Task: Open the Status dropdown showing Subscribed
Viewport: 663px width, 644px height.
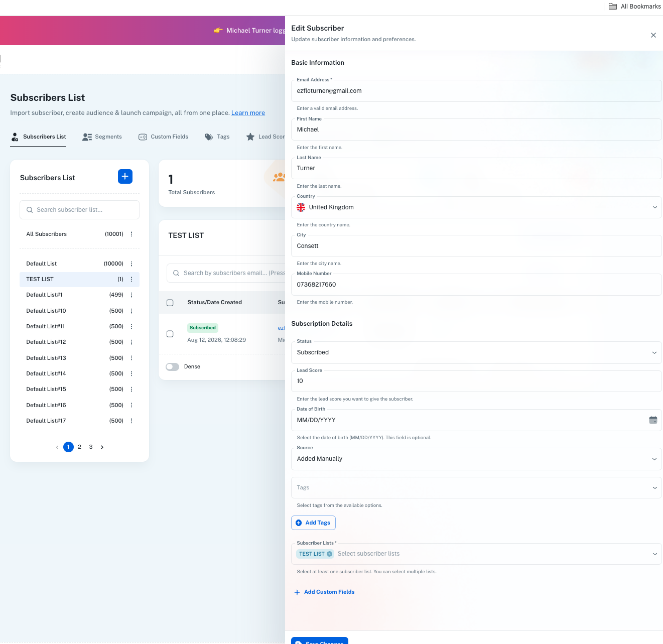Action: click(x=476, y=352)
